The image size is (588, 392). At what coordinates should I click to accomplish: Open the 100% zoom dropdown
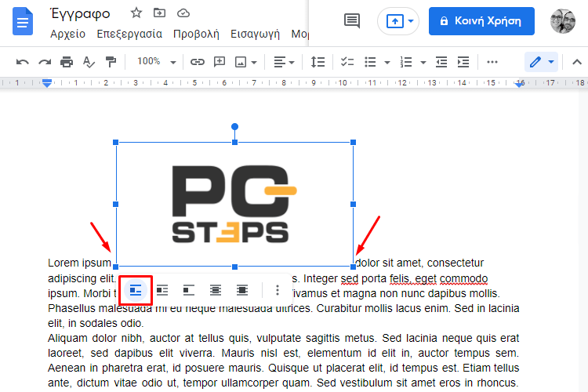point(156,61)
